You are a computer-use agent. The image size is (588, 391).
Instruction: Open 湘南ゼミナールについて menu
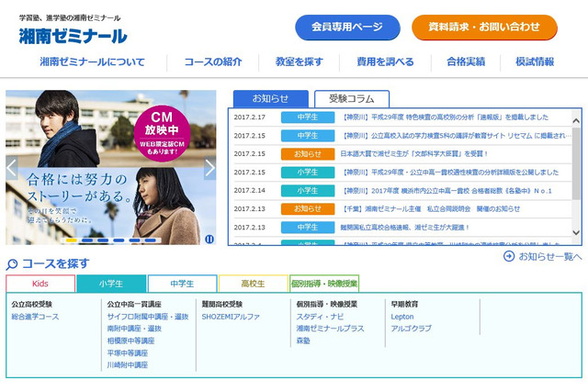pos(92,61)
